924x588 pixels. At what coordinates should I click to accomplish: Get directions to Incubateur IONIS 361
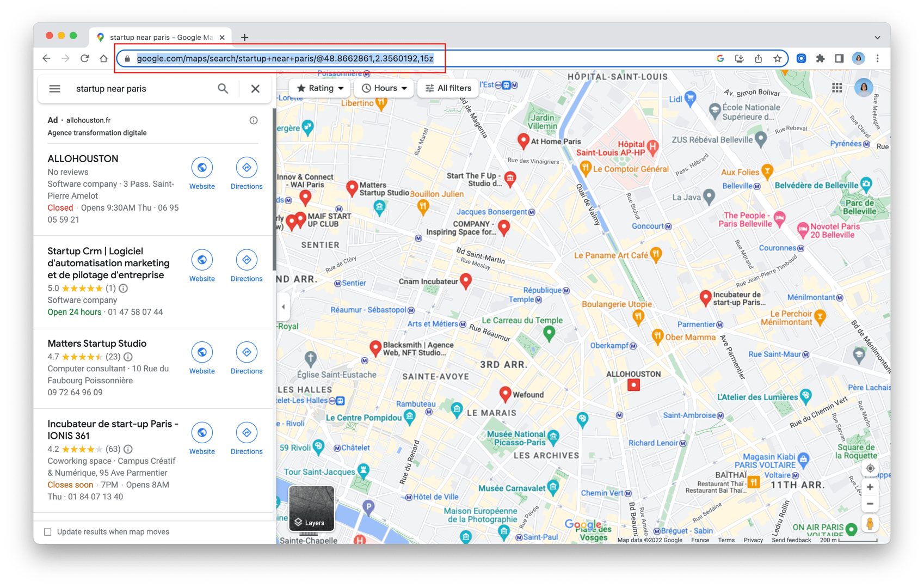point(247,433)
